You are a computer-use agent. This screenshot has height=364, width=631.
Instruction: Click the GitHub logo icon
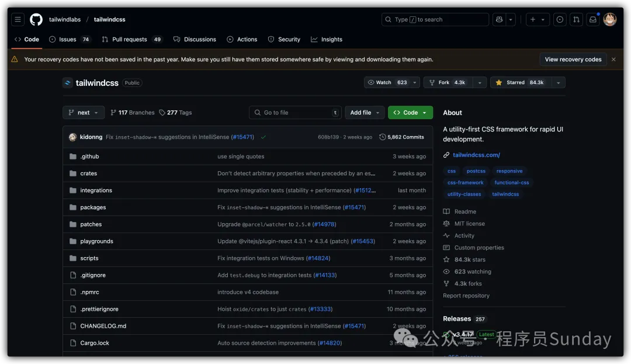tap(36, 19)
